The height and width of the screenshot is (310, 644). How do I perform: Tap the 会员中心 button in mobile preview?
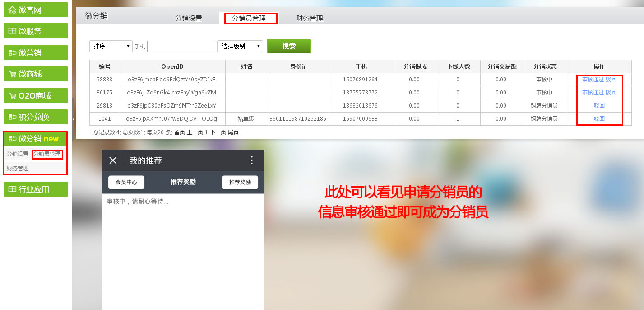[126, 182]
